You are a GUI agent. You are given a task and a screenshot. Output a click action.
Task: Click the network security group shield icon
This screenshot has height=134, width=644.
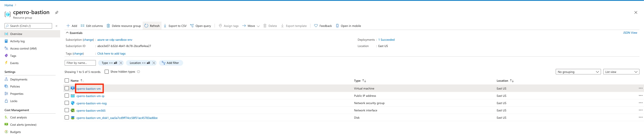pos(73,103)
